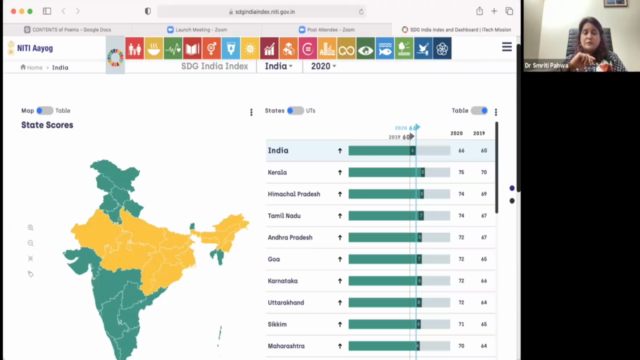Select the Reduced Inequalities SDG 10 icon
This screenshot has width=640, height=360.
click(x=308, y=49)
